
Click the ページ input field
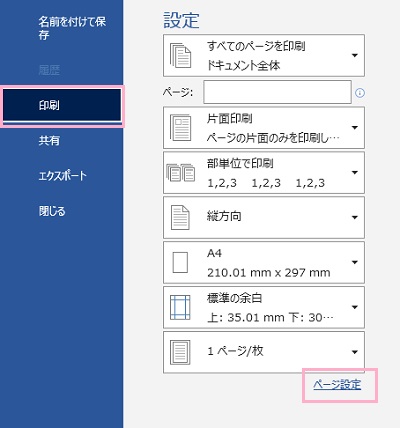click(277, 92)
